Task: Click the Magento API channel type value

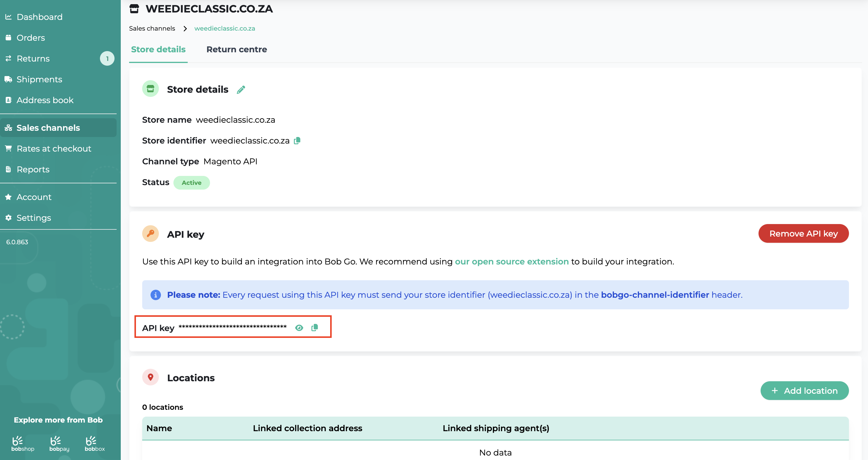Action: pos(231,162)
